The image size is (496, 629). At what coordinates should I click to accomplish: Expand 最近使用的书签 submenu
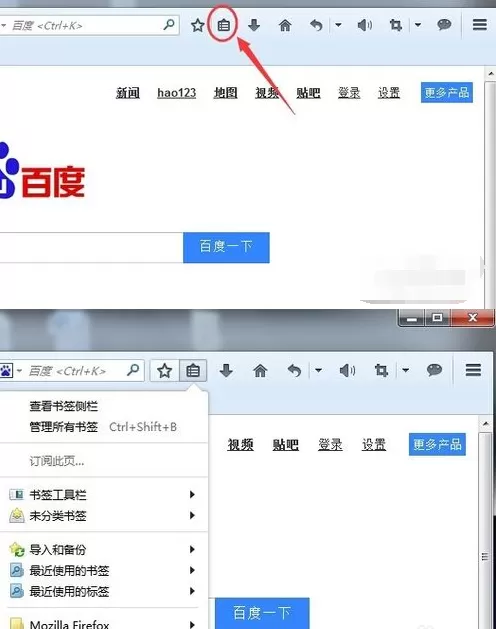tap(104, 570)
